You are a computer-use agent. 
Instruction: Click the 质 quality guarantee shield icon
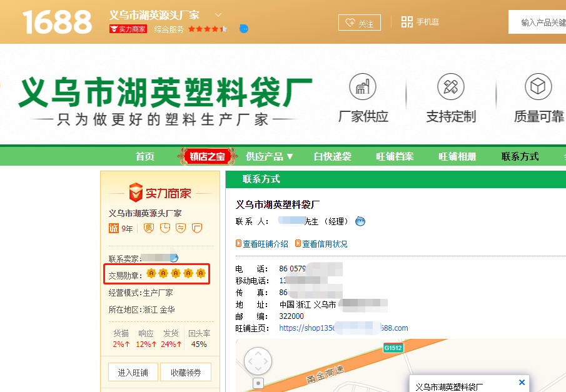tap(149, 228)
